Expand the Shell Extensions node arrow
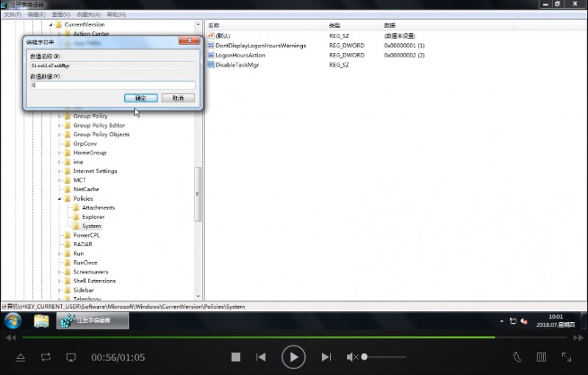 (x=60, y=281)
